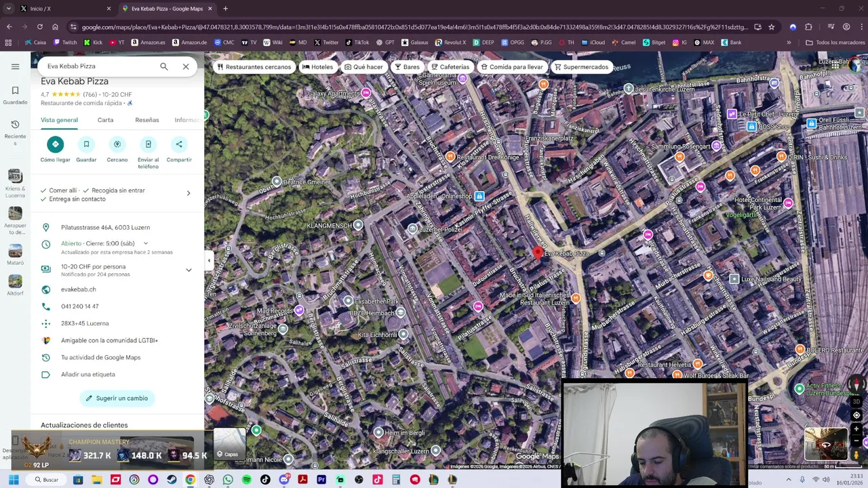Click the phone number 041 240 14 47
This screenshot has width=868, height=488.
[x=80, y=306]
